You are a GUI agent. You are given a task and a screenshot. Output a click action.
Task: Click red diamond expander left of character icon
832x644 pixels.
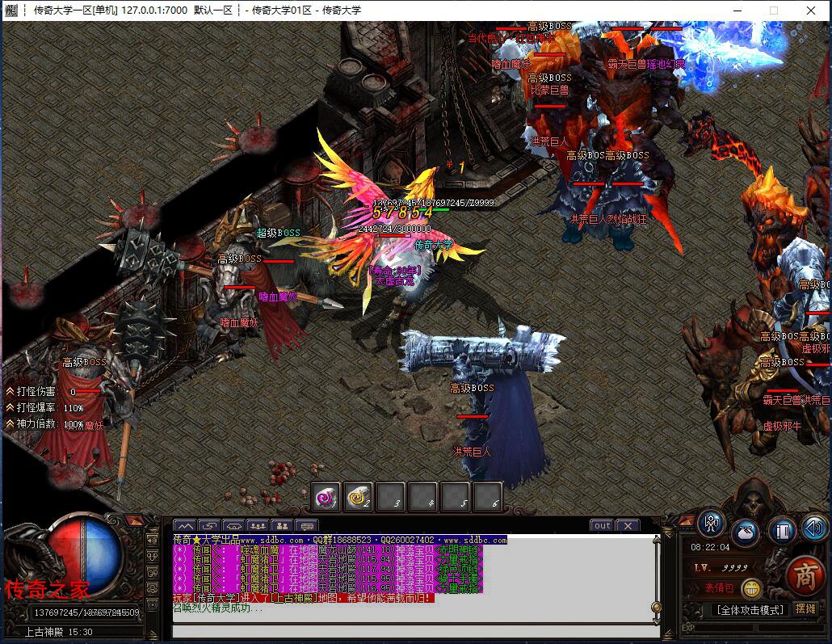pos(687,520)
